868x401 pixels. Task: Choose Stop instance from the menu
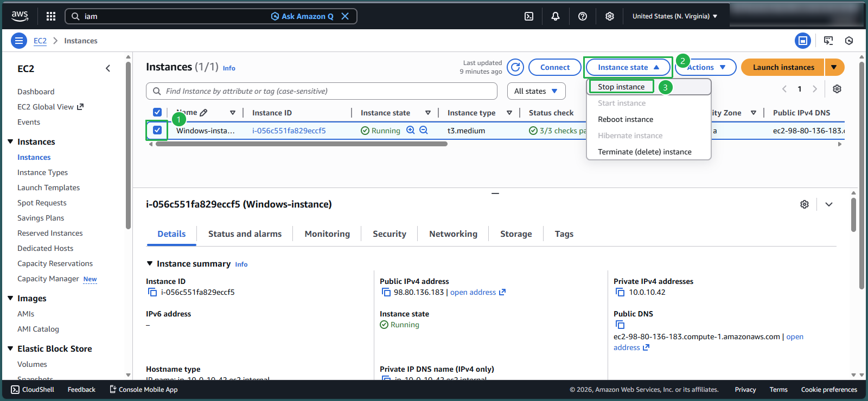point(621,87)
